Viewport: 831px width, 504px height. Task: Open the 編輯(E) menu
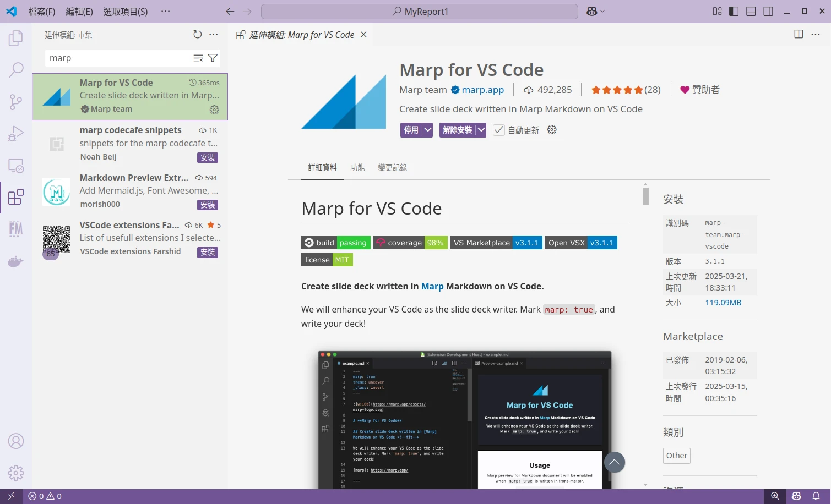coord(79,12)
